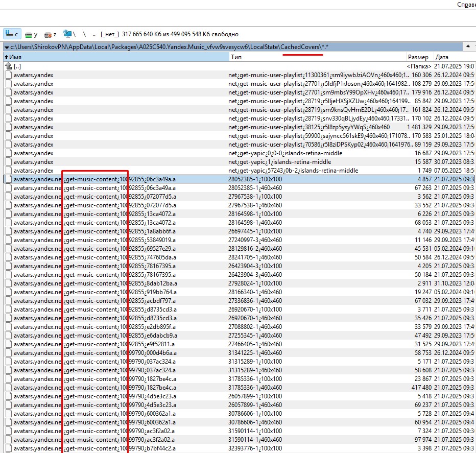Viewport: 476px width, 453px height.
Task: Go to parent directory using the two-dots button
Action: (94, 34)
